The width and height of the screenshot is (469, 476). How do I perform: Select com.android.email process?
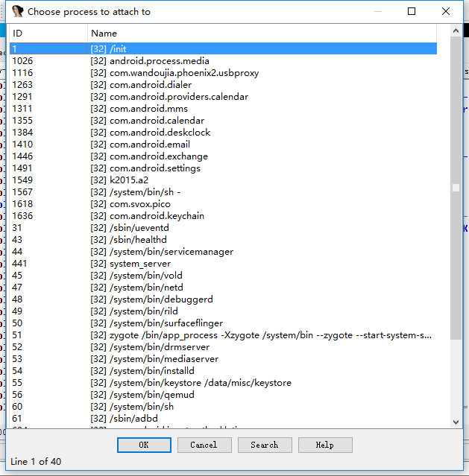click(x=224, y=145)
